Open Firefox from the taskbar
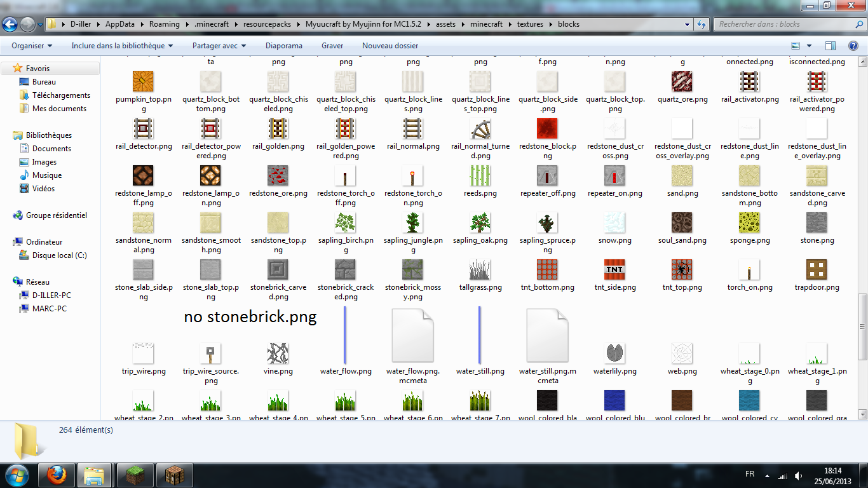This screenshot has width=868, height=488. 57,475
